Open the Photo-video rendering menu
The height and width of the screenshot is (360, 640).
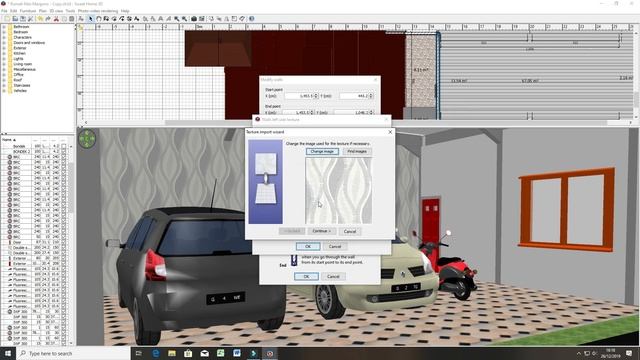point(98,11)
